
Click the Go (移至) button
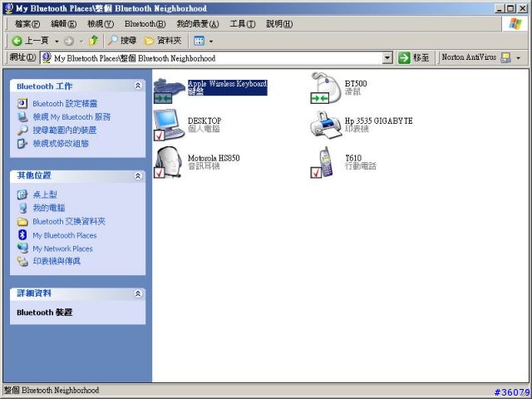pos(413,57)
